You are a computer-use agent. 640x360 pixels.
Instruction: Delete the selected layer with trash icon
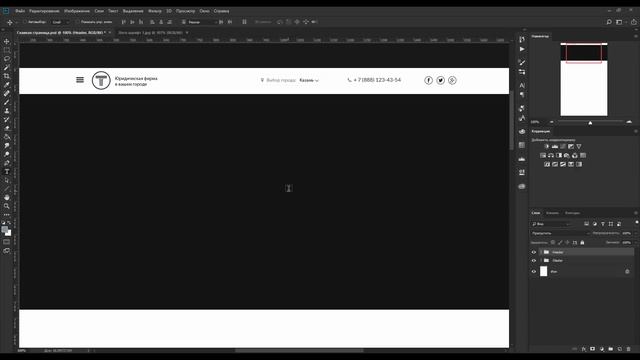[629, 349]
